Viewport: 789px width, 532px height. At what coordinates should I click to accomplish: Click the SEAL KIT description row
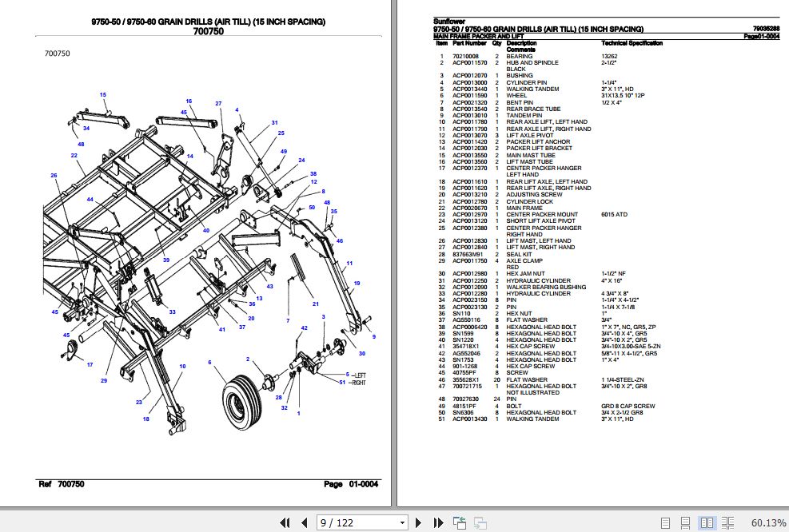pos(519,255)
